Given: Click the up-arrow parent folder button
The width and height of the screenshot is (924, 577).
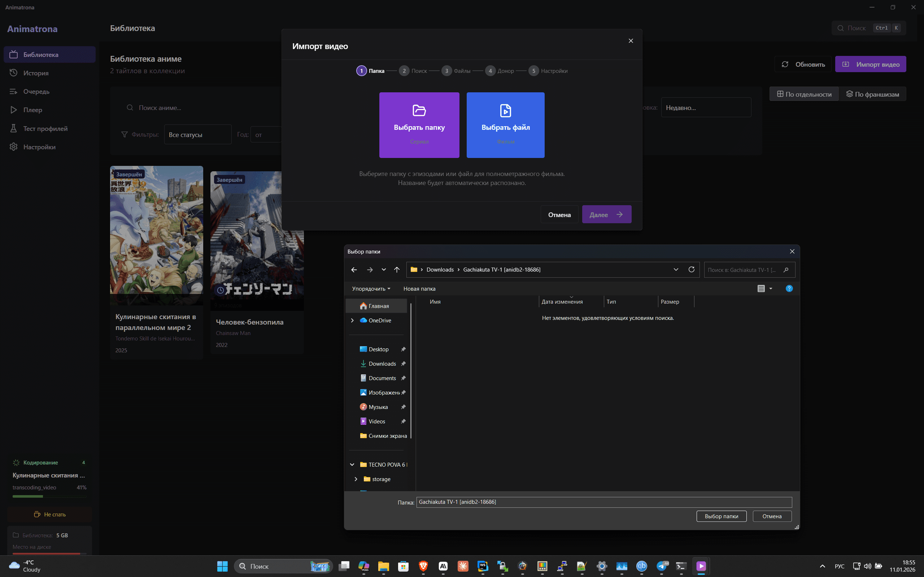Looking at the screenshot, I should tap(397, 270).
